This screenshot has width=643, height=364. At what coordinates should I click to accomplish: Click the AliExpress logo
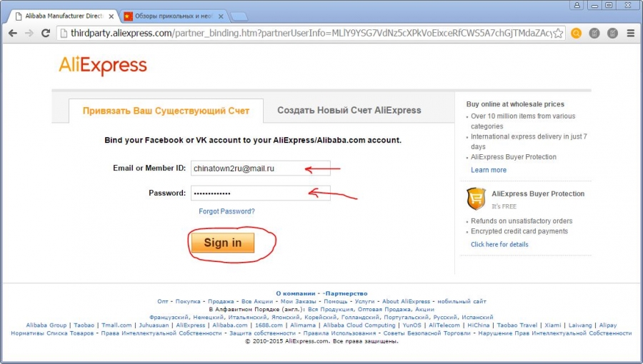point(102,66)
